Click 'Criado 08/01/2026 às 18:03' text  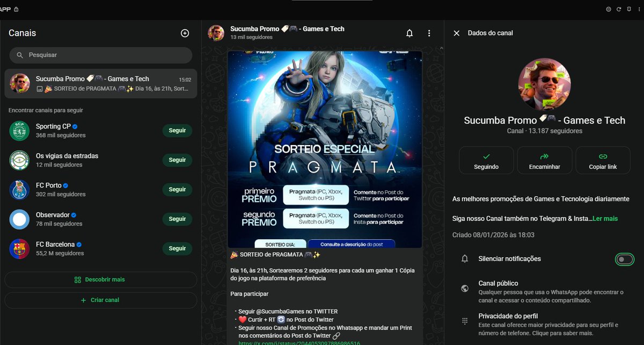tap(493, 235)
